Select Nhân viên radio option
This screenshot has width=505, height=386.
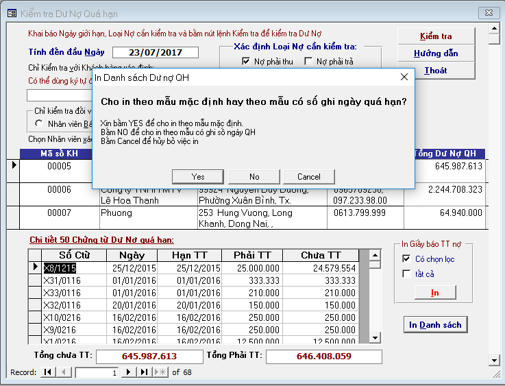click(39, 124)
